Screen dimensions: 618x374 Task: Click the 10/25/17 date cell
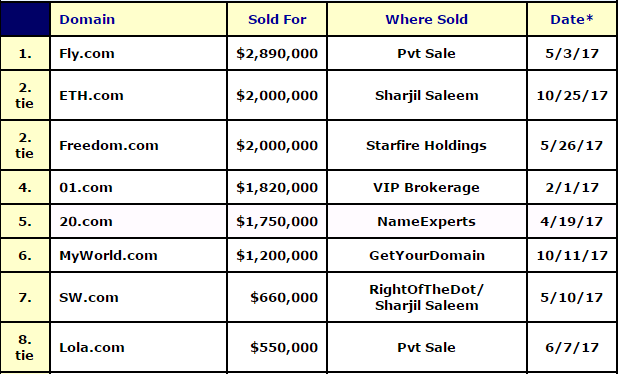(x=572, y=95)
